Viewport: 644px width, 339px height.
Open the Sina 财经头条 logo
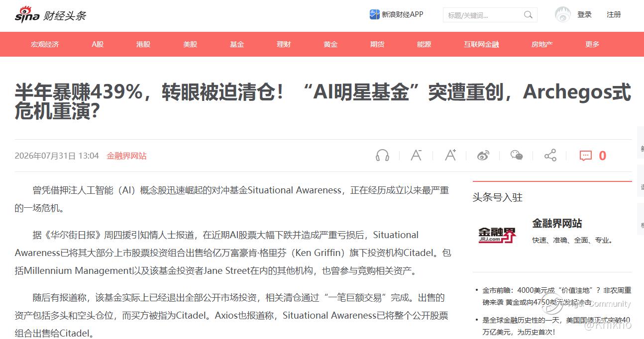pos(50,15)
